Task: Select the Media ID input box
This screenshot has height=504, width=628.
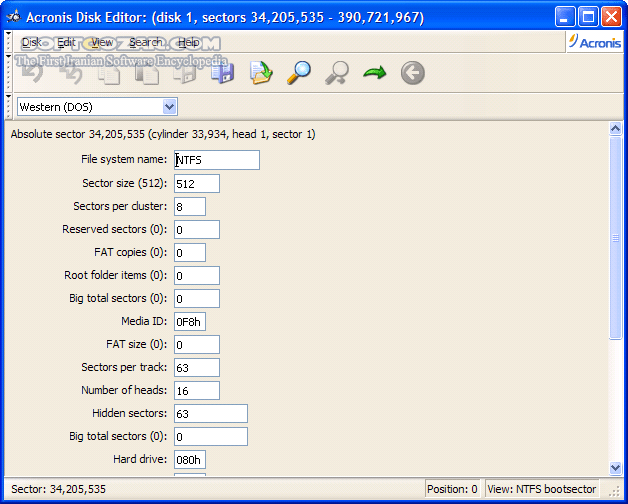Action: pos(189,321)
